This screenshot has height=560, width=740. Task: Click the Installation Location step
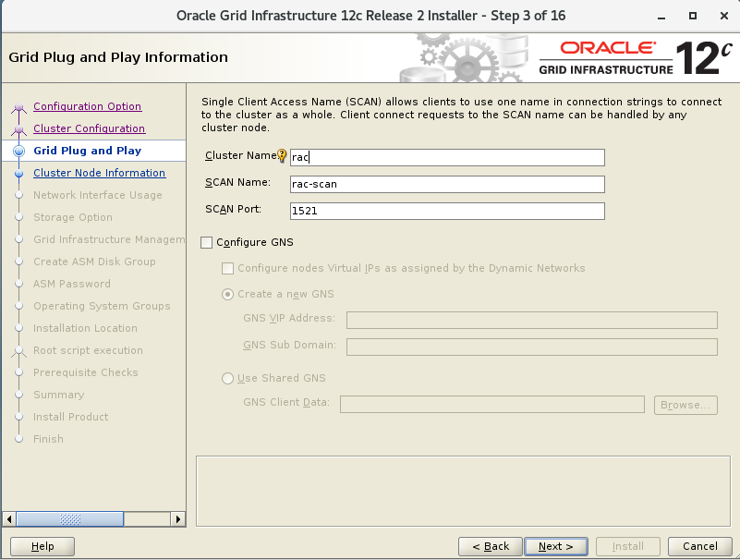click(85, 328)
